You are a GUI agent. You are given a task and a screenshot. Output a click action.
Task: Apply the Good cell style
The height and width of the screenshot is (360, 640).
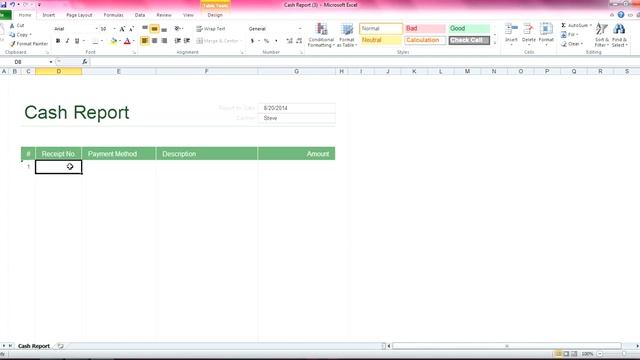469,29
